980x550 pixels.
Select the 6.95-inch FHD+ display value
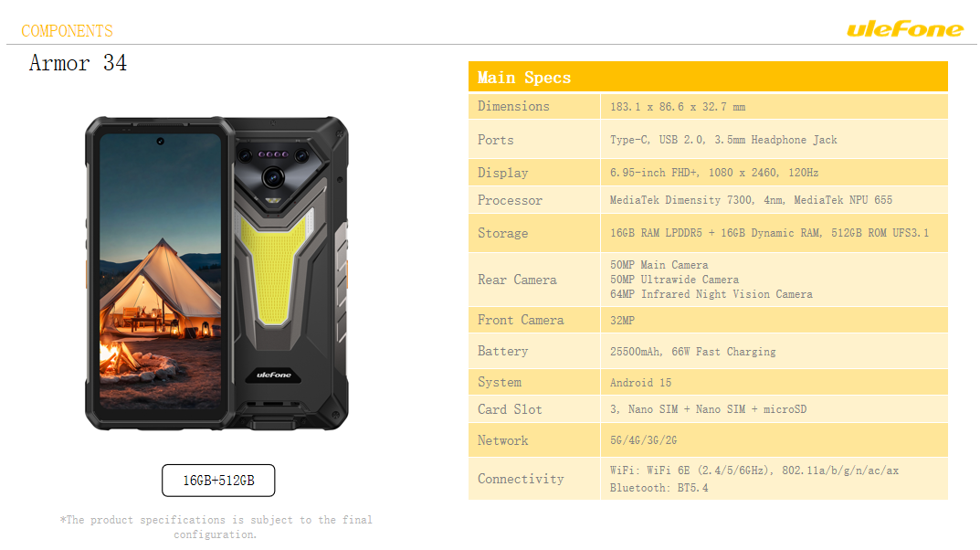click(x=713, y=173)
